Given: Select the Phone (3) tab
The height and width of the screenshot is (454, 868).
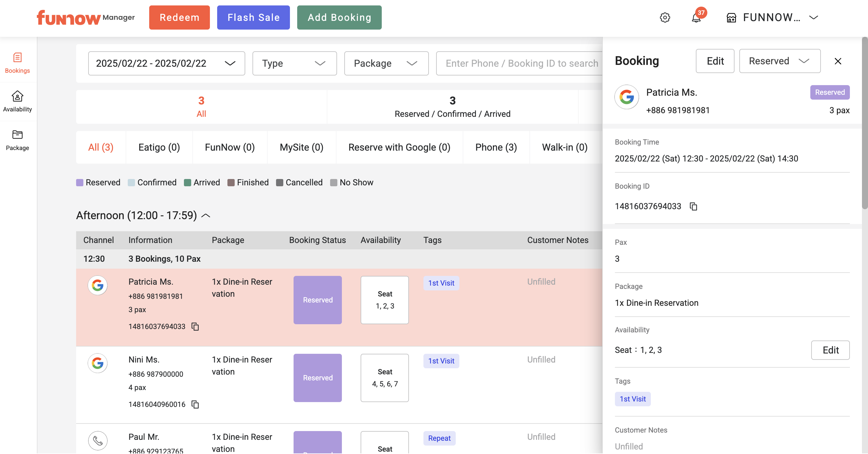Looking at the screenshot, I should coord(496,147).
